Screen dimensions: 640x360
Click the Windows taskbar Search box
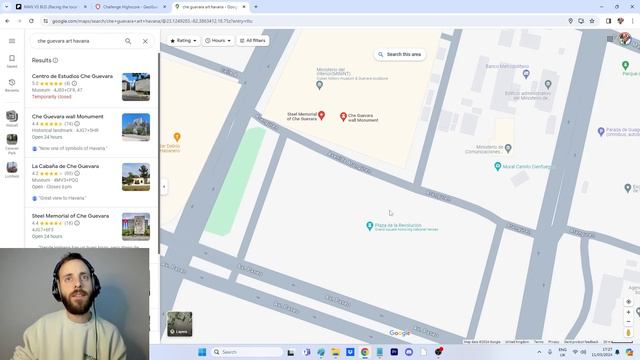coord(247,352)
